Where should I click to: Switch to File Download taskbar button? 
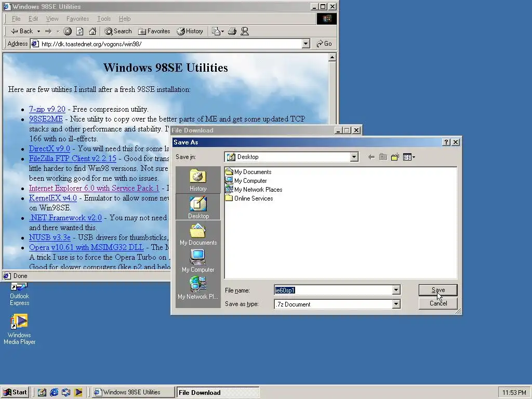click(x=218, y=392)
